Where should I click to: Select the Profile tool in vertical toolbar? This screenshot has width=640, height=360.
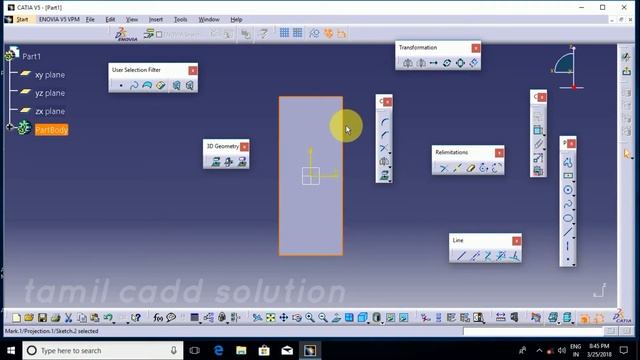567,162
